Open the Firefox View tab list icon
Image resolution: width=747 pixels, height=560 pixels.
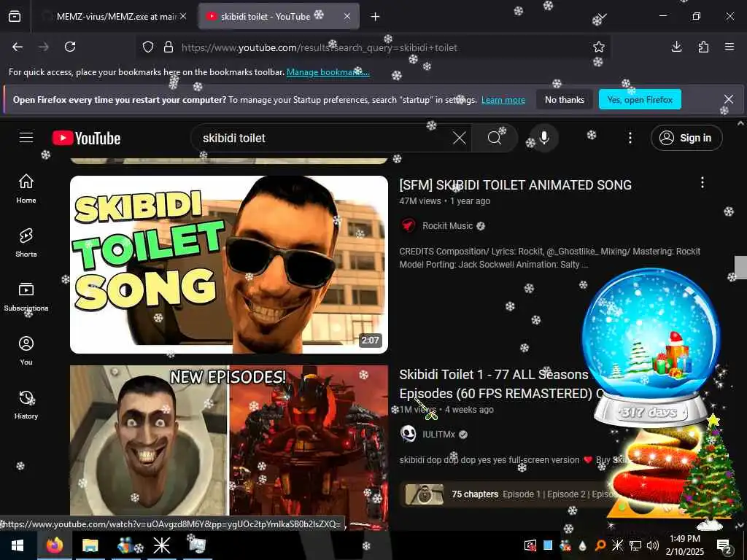tap(15, 16)
